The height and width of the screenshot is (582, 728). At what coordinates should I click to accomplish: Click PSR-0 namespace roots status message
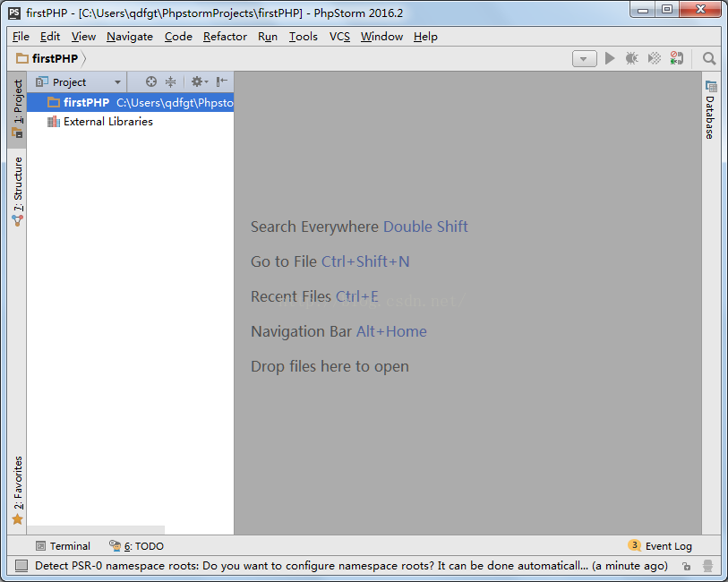[352, 566]
